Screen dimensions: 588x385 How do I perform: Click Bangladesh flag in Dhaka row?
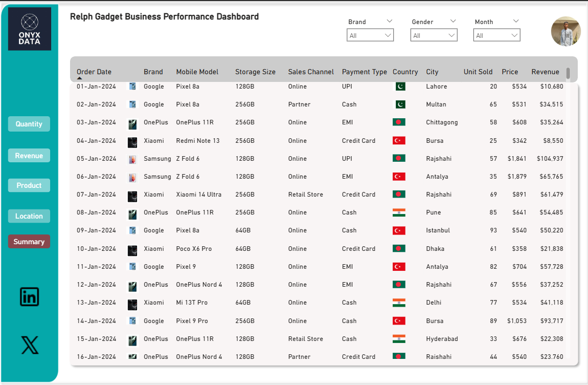(399, 248)
